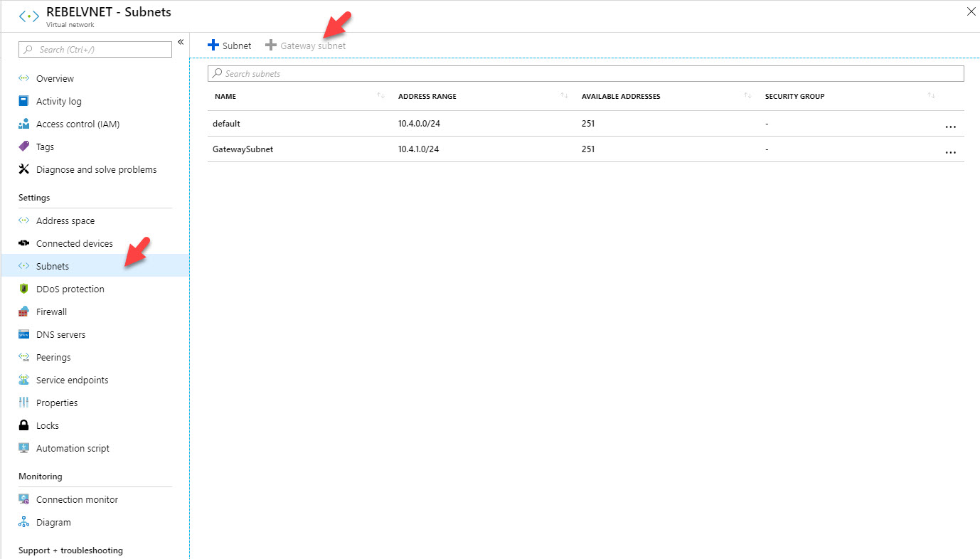Click the Address space icon
This screenshot has height=559, width=980.
pyautogui.click(x=23, y=220)
